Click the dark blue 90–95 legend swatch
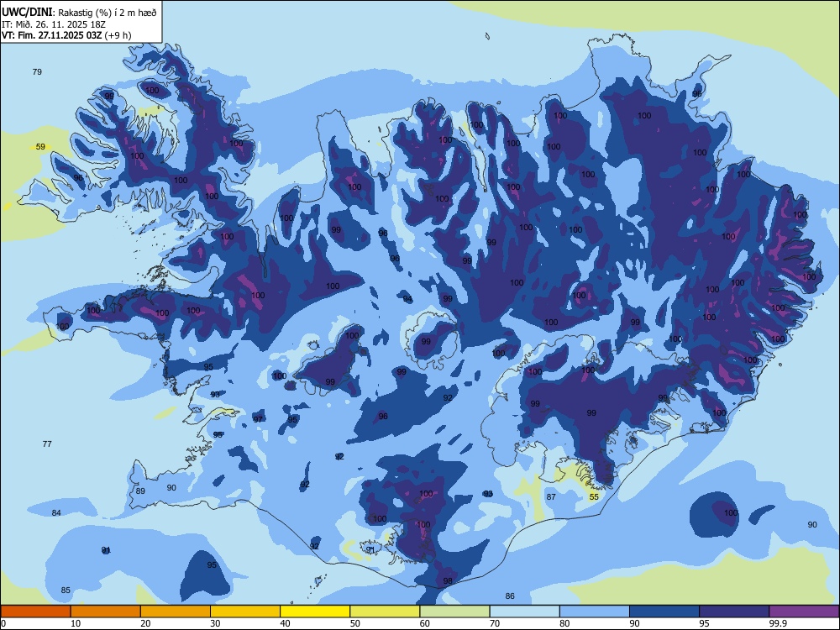Image resolution: width=840 pixels, height=630 pixels. [664, 612]
